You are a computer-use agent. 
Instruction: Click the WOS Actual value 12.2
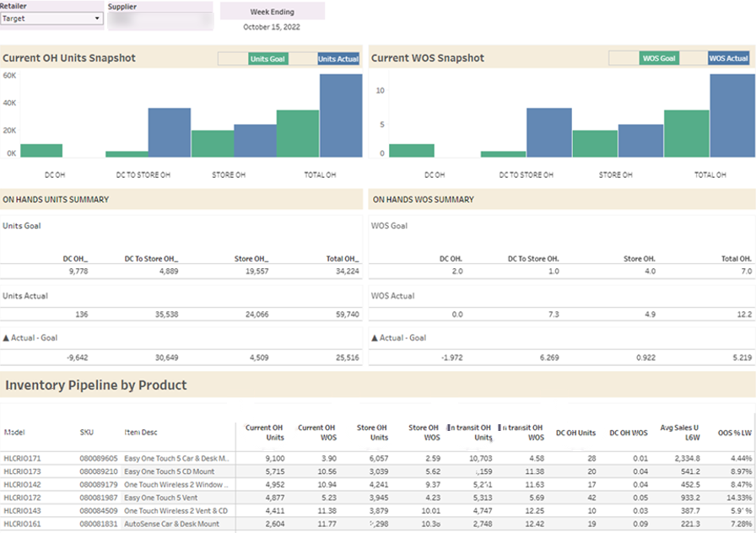coord(744,315)
